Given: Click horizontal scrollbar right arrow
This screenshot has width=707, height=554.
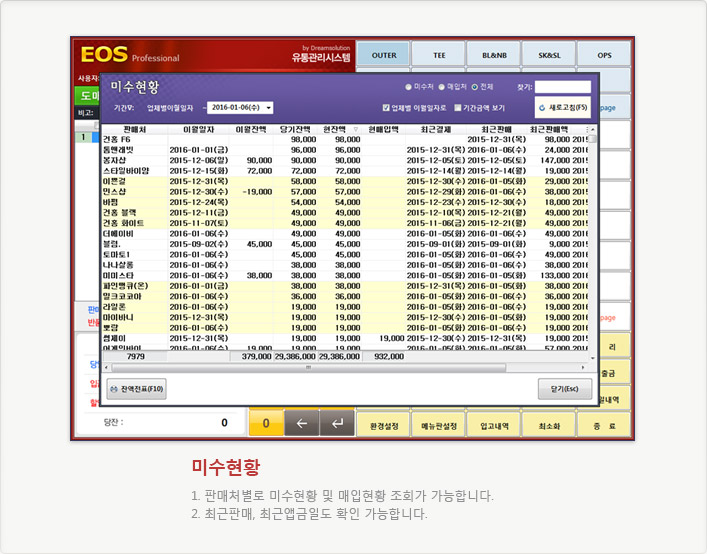Looking at the screenshot, I should [x=583, y=367].
